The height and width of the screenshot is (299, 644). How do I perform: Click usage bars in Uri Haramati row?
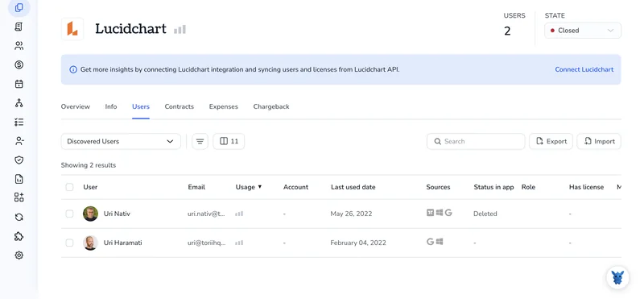click(239, 243)
